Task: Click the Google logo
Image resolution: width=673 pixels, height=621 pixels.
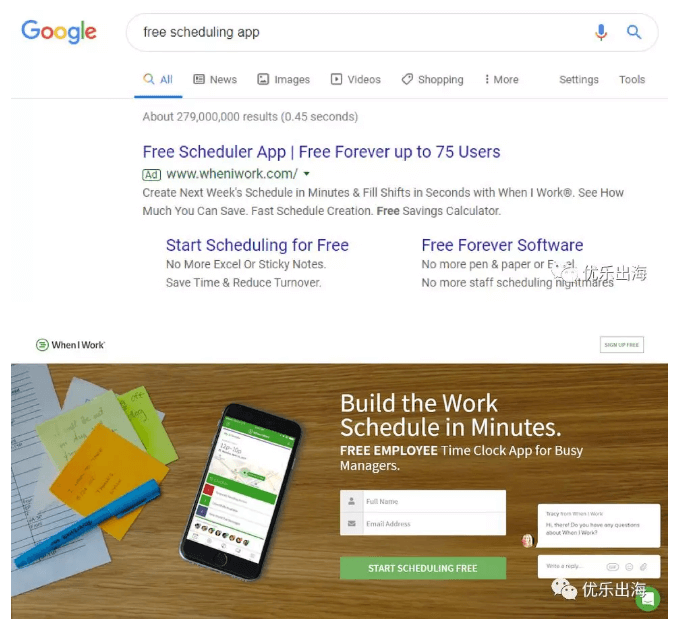Action: point(59,31)
